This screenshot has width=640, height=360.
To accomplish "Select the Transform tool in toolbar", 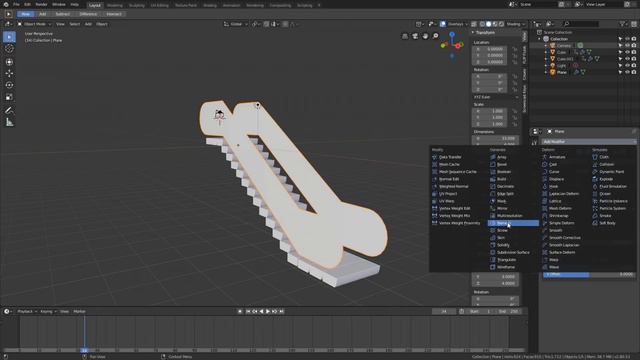I will pos(9,62).
